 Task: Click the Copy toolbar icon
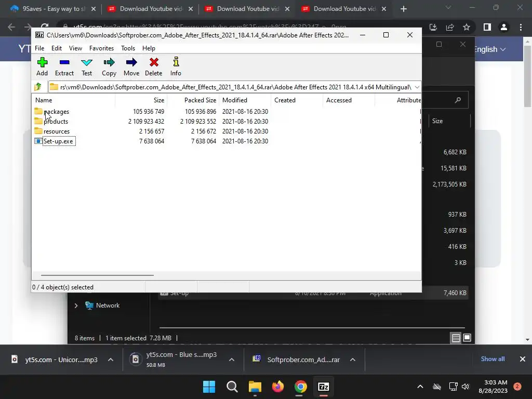[109, 62]
